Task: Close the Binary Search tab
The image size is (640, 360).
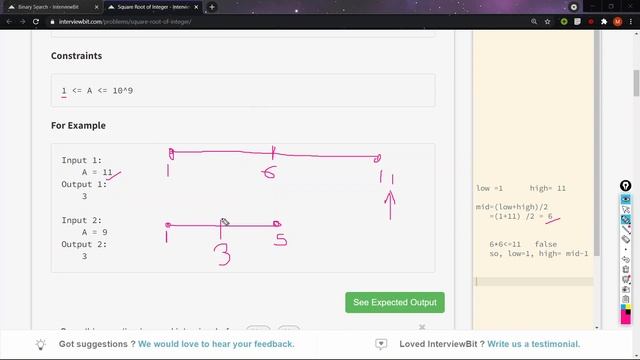Action: [96, 7]
